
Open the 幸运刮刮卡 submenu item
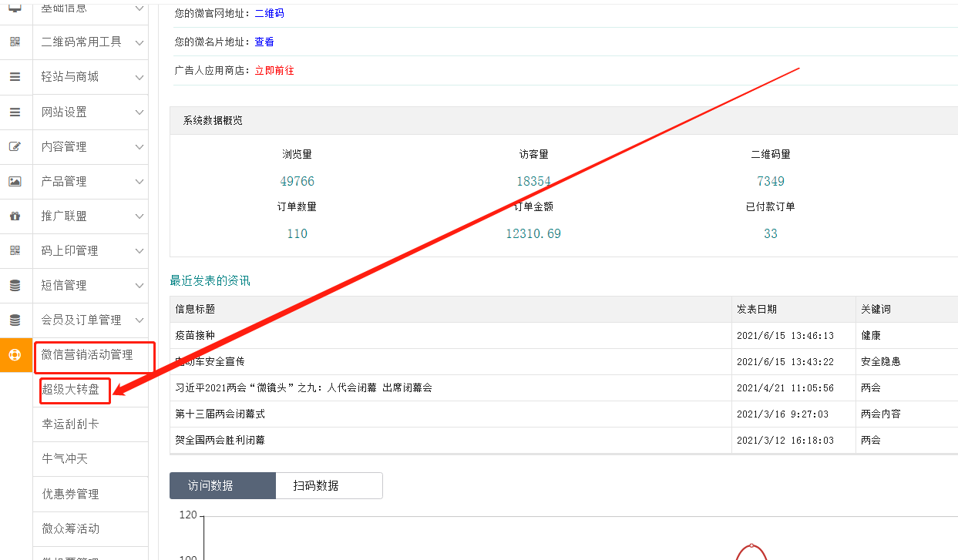coord(71,424)
